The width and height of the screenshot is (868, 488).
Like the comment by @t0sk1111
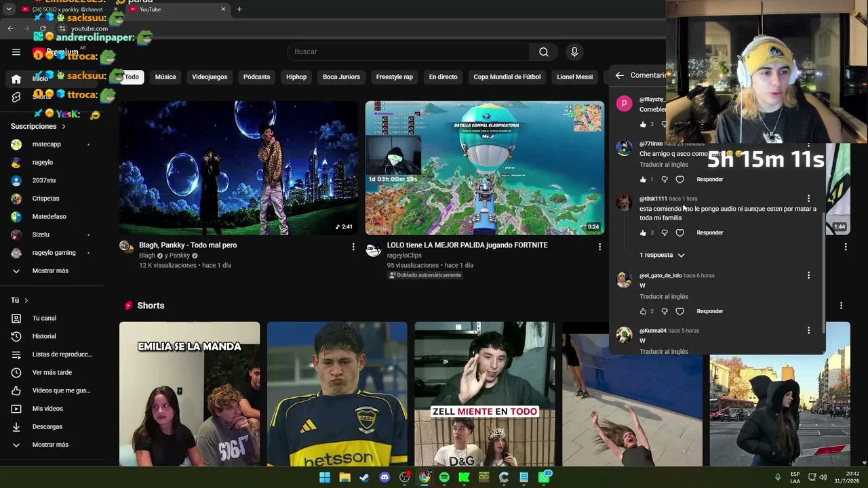coord(643,233)
